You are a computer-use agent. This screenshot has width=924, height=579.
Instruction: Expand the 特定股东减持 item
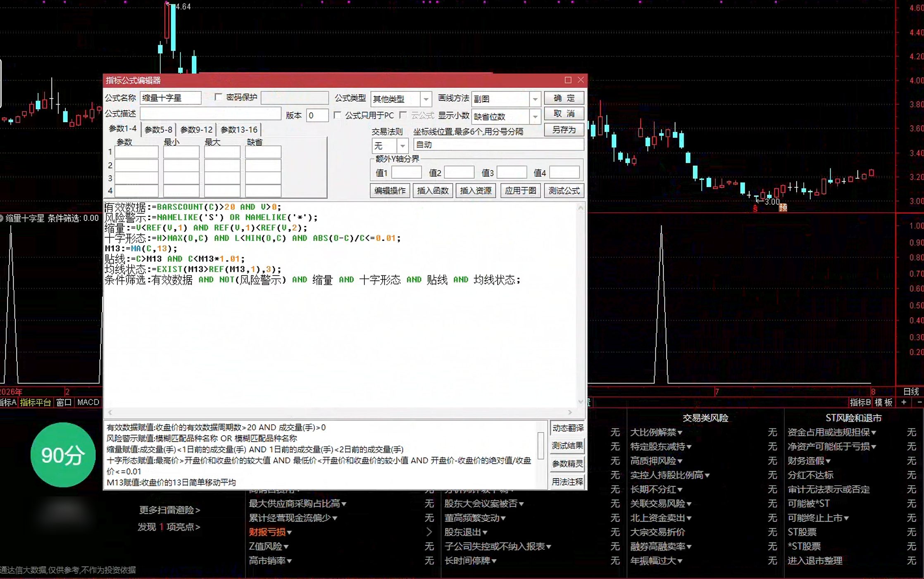pos(661,446)
